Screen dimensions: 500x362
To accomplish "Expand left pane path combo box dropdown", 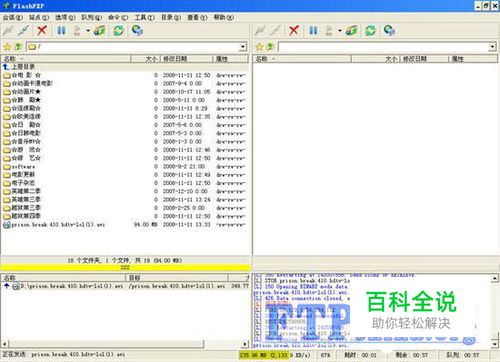I will click(243, 47).
